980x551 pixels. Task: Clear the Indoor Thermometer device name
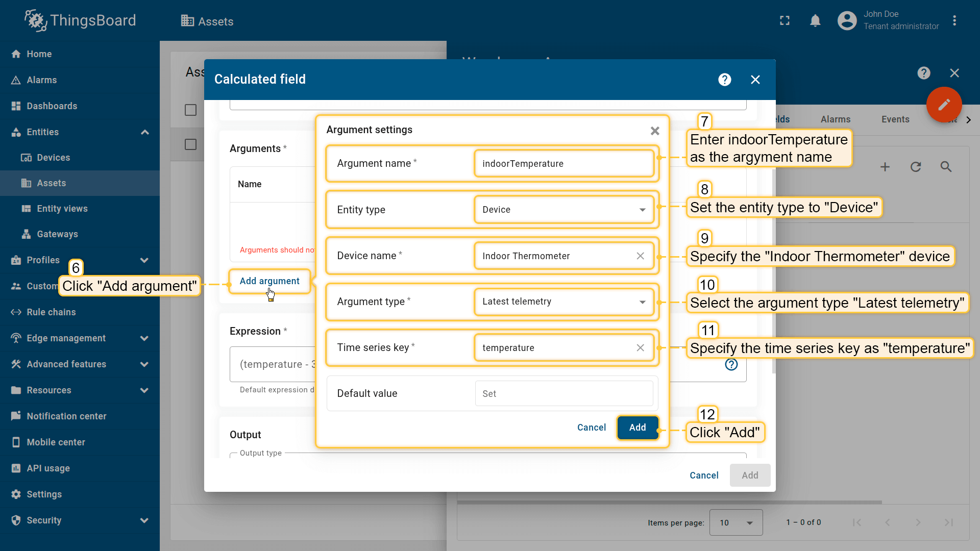(x=640, y=256)
